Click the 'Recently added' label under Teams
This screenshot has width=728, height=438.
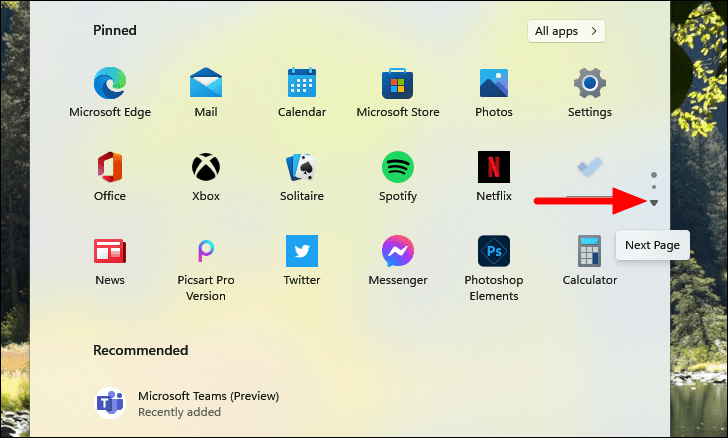click(x=179, y=412)
